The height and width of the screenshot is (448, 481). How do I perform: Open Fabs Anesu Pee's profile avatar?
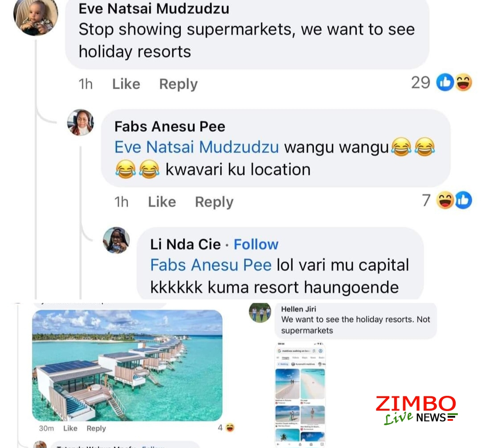(x=81, y=122)
